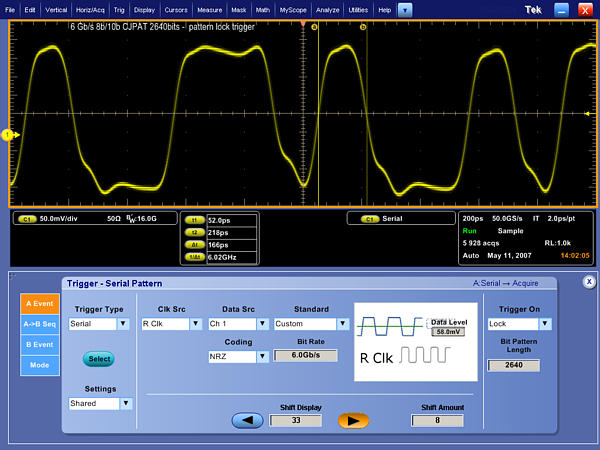
Task: Open the Measure menu
Action: click(x=209, y=9)
